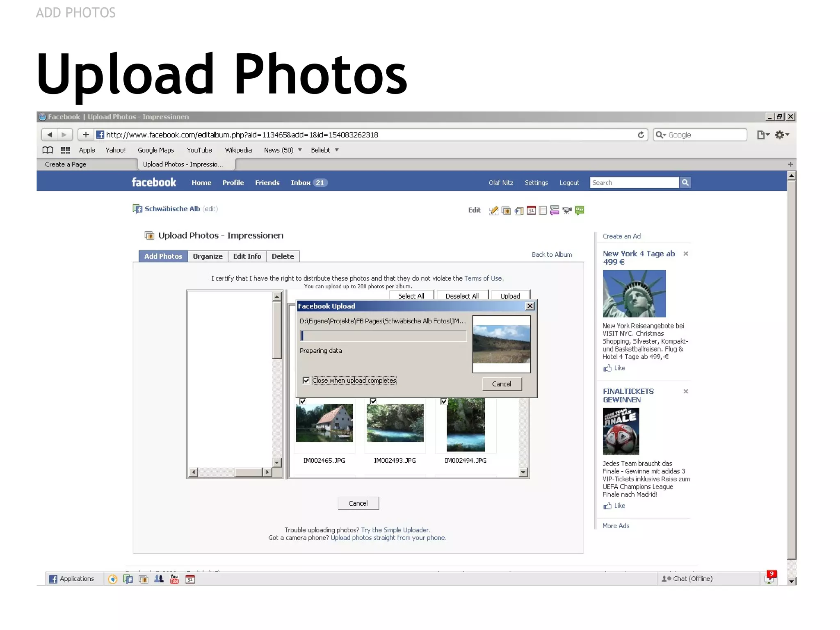Click the green quotes Reviews icon
840x630 pixels.
click(580, 210)
